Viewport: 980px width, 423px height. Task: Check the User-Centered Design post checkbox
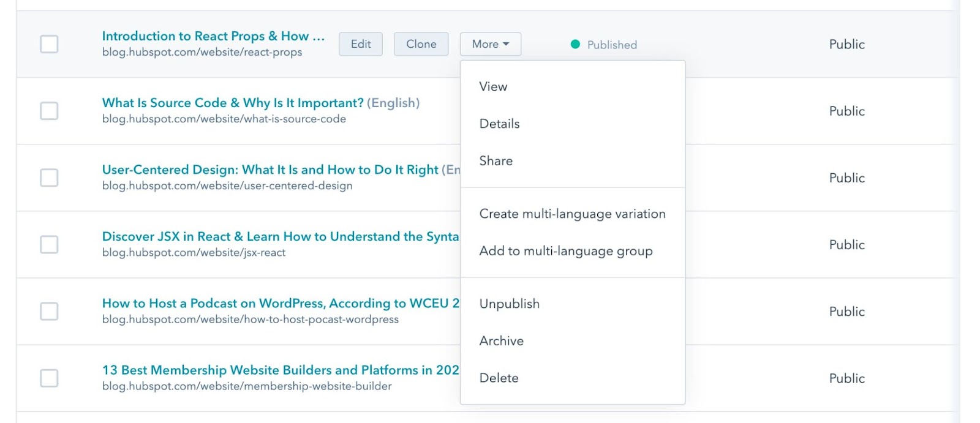point(49,178)
